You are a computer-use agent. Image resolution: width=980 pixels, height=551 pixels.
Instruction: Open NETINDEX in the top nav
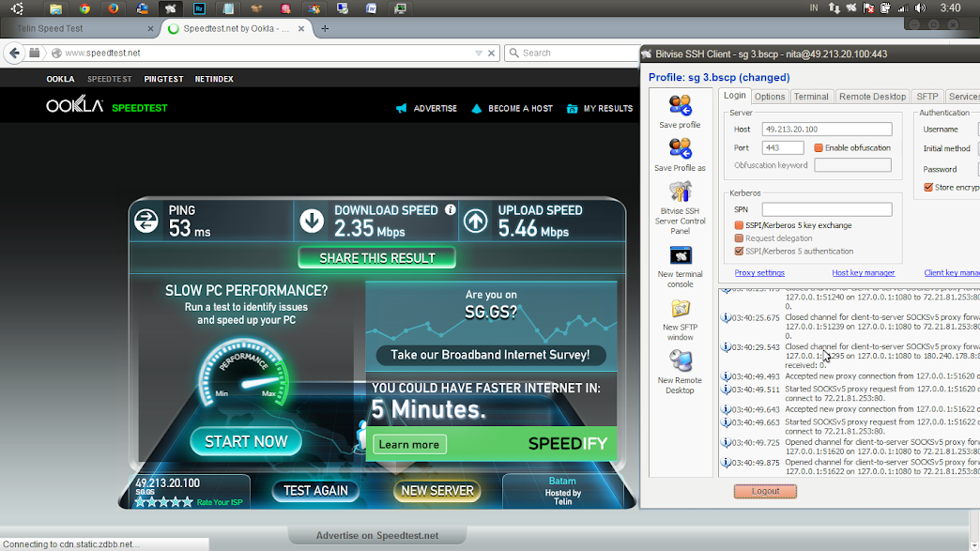click(214, 80)
